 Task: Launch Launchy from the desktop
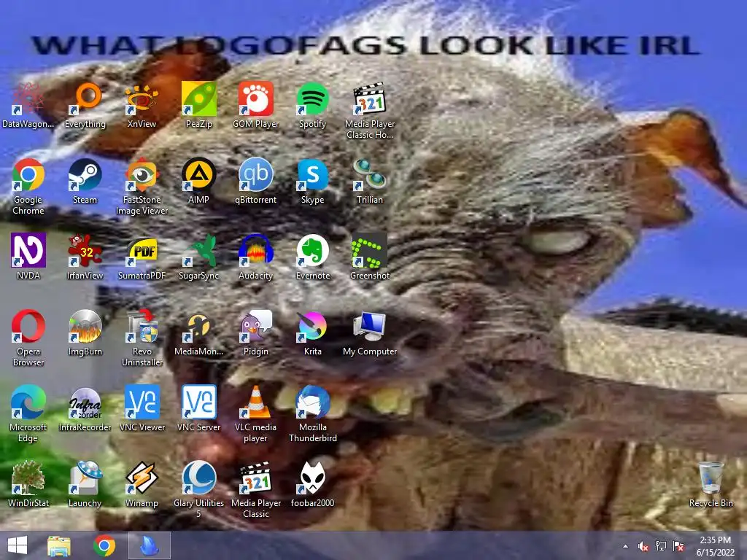pyautogui.click(x=85, y=484)
